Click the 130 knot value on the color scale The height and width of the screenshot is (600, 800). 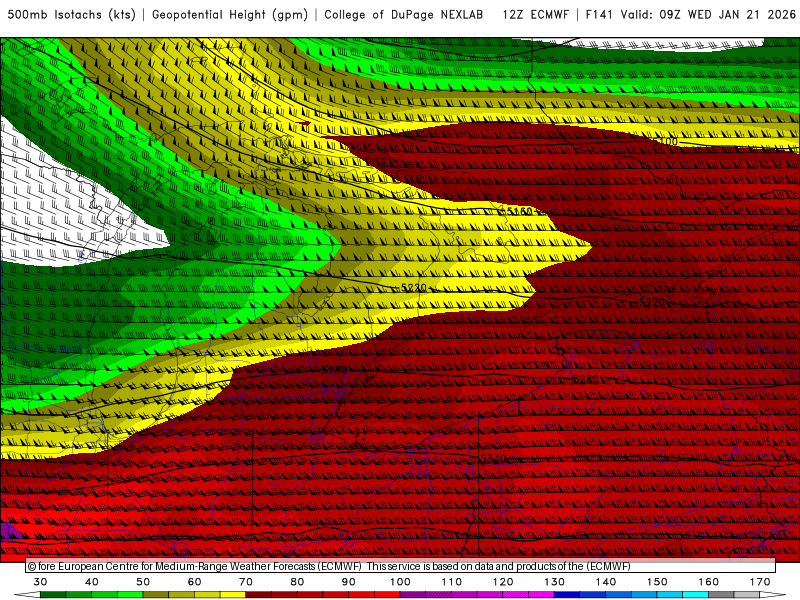pos(555,582)
